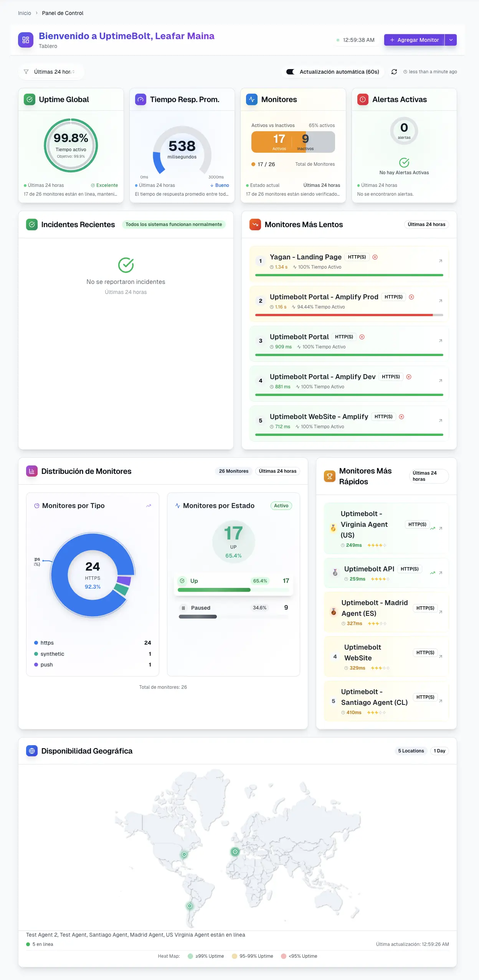Toggle the synthetic legend entry in the type chart
479x980 pixels.
pos(52,654)
